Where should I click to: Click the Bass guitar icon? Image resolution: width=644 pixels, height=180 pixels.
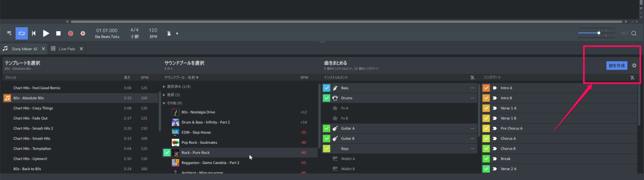(335, 88)
